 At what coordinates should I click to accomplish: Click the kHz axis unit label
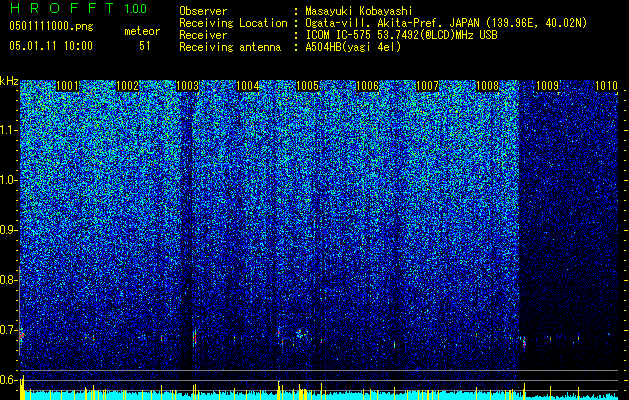click(x=9, y=81)
